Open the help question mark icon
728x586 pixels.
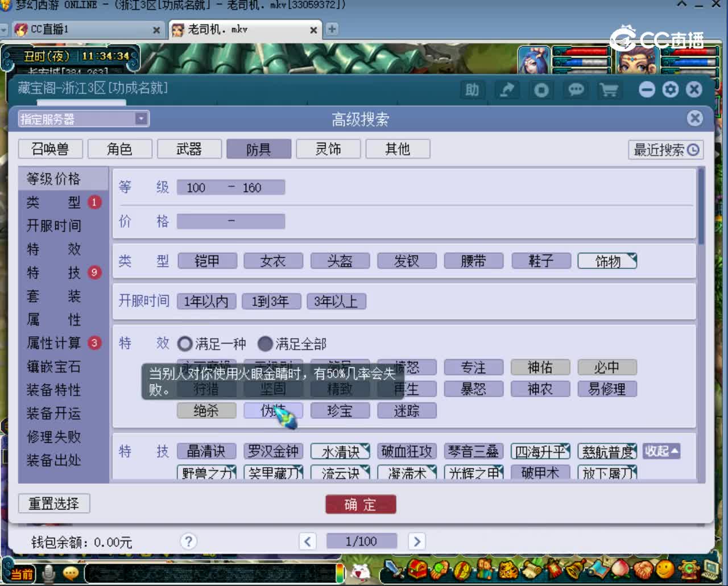[x=188, y=541]
